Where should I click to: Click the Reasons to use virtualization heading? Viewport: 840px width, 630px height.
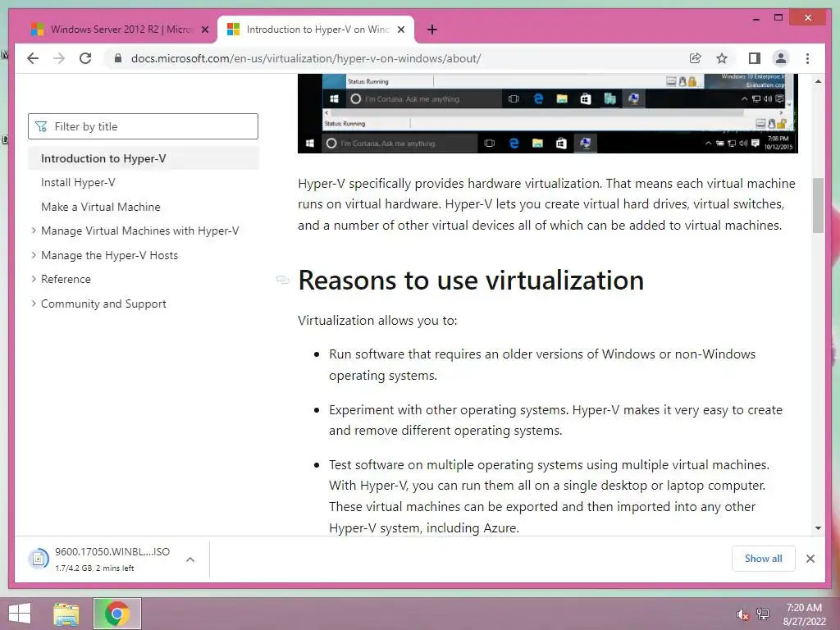coord(471,281)
